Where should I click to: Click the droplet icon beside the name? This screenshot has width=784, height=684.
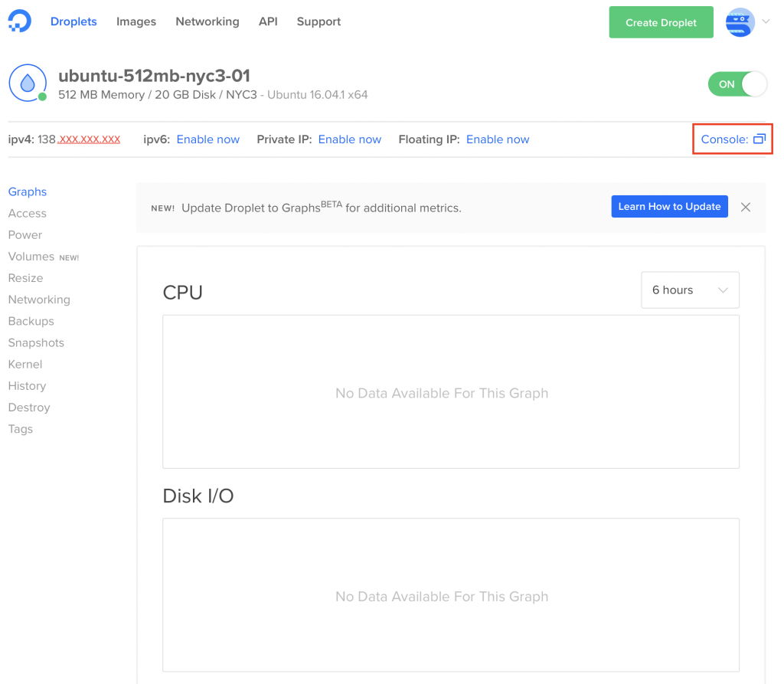point(28,83)
